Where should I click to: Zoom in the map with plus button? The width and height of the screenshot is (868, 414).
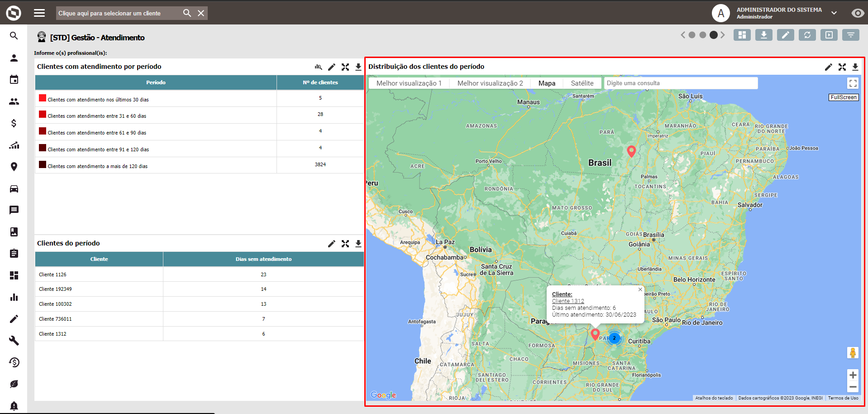[853, 375]
